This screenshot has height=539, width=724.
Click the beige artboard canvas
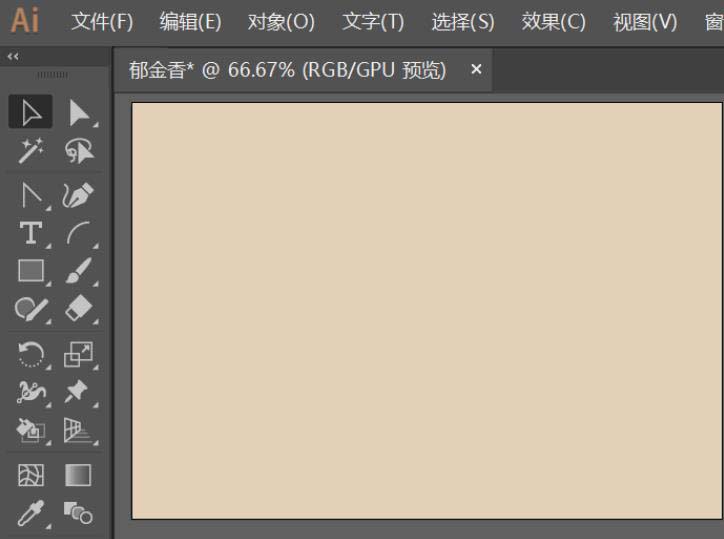pos(427,311)
